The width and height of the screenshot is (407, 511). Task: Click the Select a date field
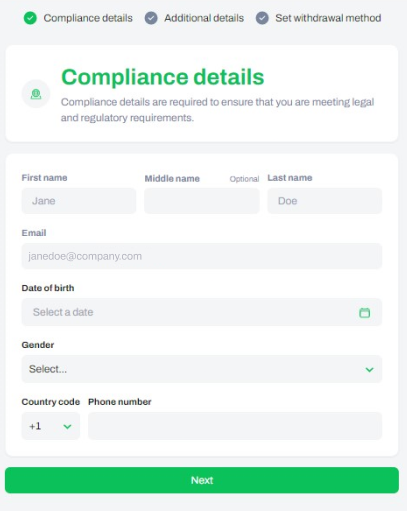coord(202,312)
